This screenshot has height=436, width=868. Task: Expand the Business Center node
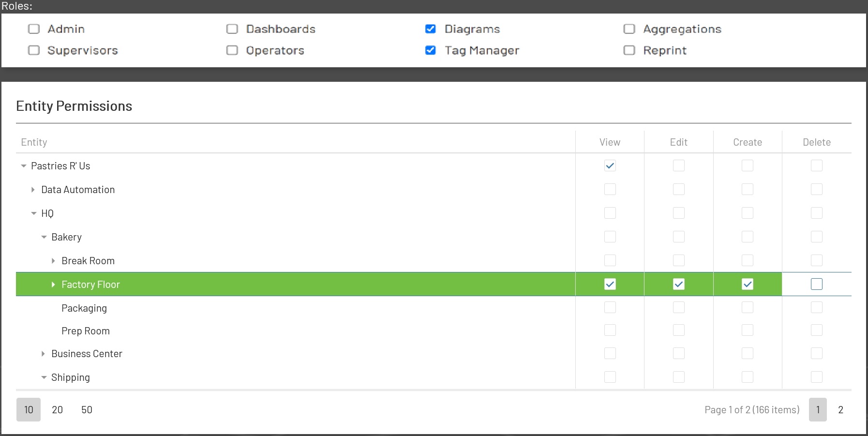[x=43, y=354]
